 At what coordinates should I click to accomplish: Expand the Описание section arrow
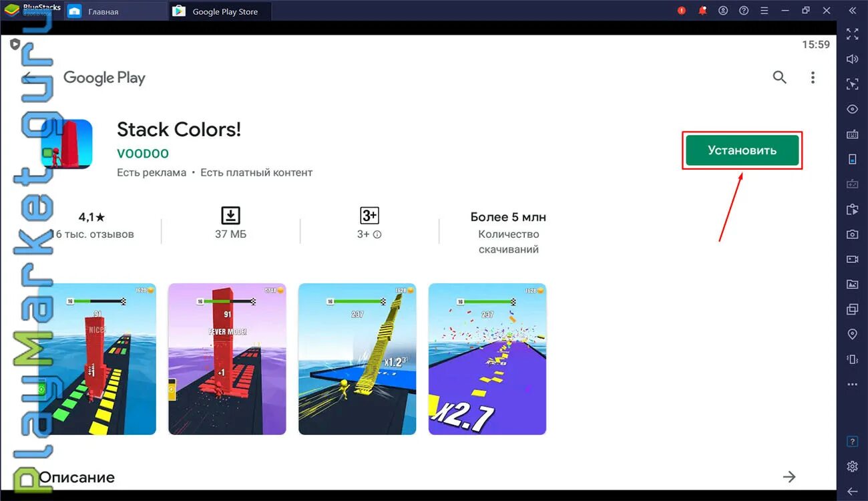pyautogui.click(x=789, y=476)
